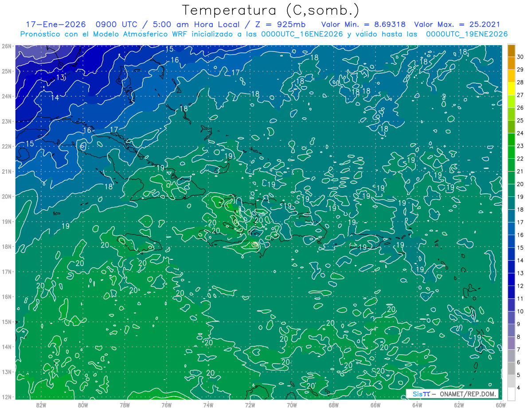Click the "Valor Min. = 8.69318" readout
Image resolution: width=532 pixels, height=411 pixels.
363,24
